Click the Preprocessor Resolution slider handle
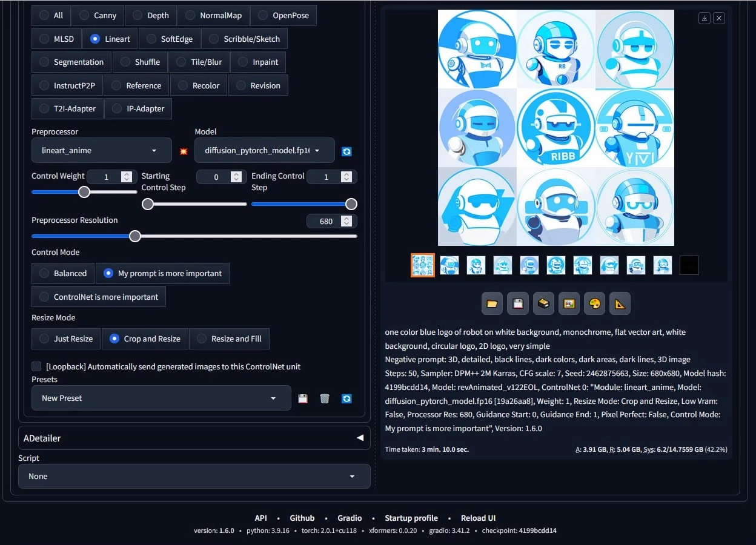Screen dimensions: 756x545 click(x=135, y=236)
